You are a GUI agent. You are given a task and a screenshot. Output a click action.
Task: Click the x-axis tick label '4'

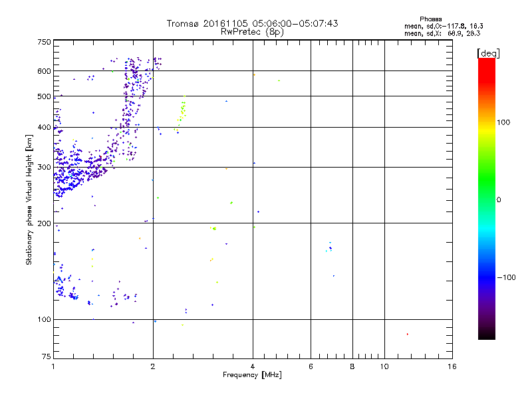(x=253, y=366)
